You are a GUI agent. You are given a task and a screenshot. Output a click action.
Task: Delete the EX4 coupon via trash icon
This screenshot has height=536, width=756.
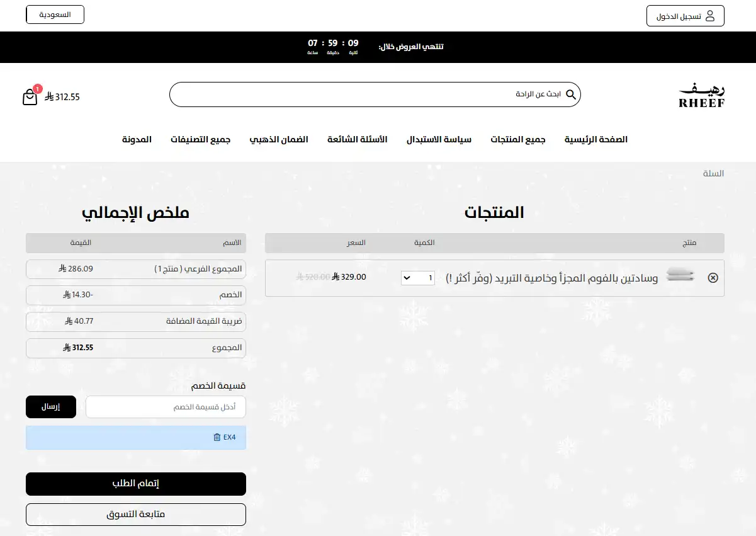pyautogui.click(x=217, y=437)
